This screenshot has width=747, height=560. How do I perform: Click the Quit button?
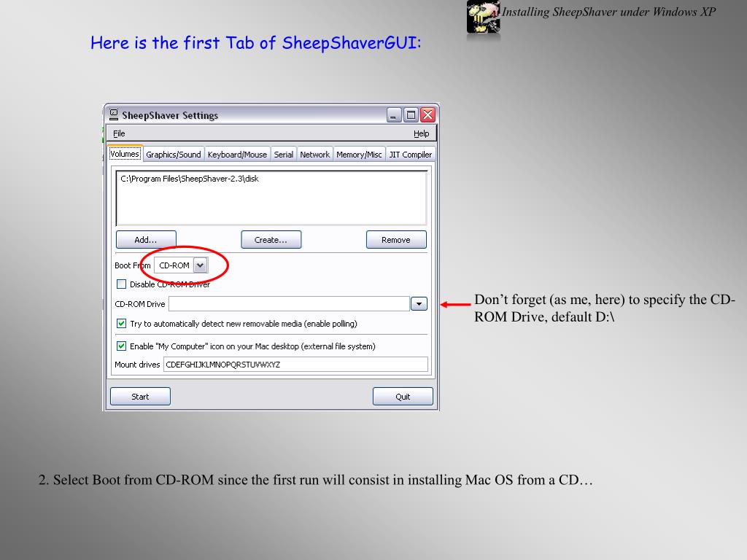click(403, 397)
